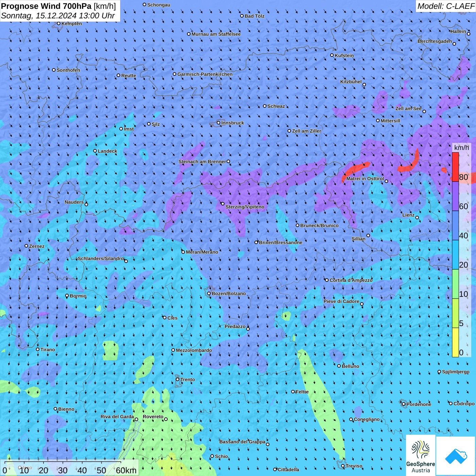Click the 'Brixen/Bressanone' label
Screen dimensions: 476x476
(x=281, y=242)
